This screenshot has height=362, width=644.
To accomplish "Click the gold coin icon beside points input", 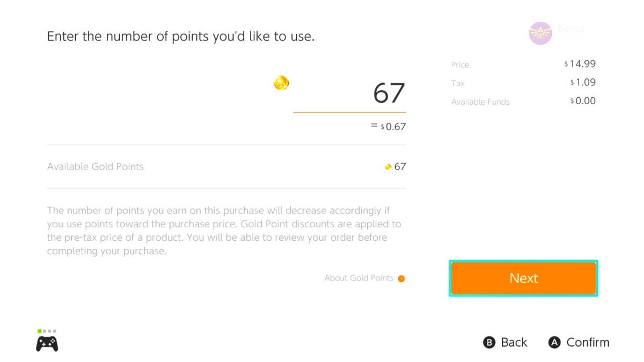I will [281, 83].
